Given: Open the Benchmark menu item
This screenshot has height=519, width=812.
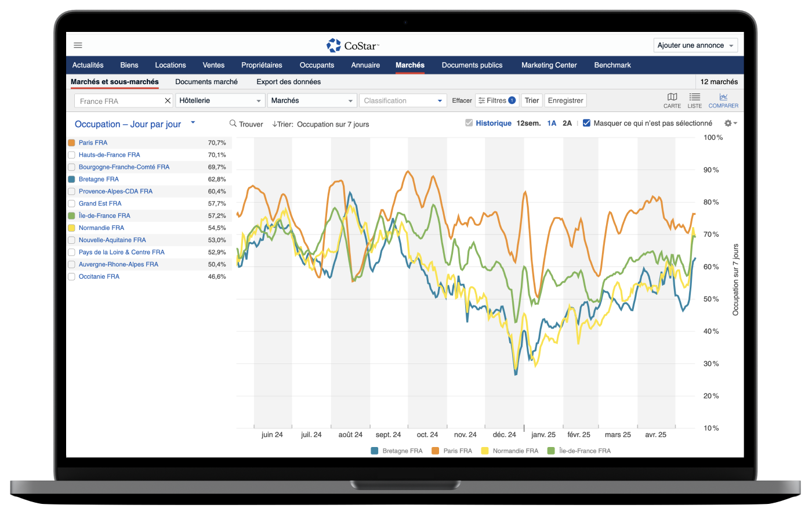Looking at the screenshot, I should pyautogui.click(x=612, y=65).
